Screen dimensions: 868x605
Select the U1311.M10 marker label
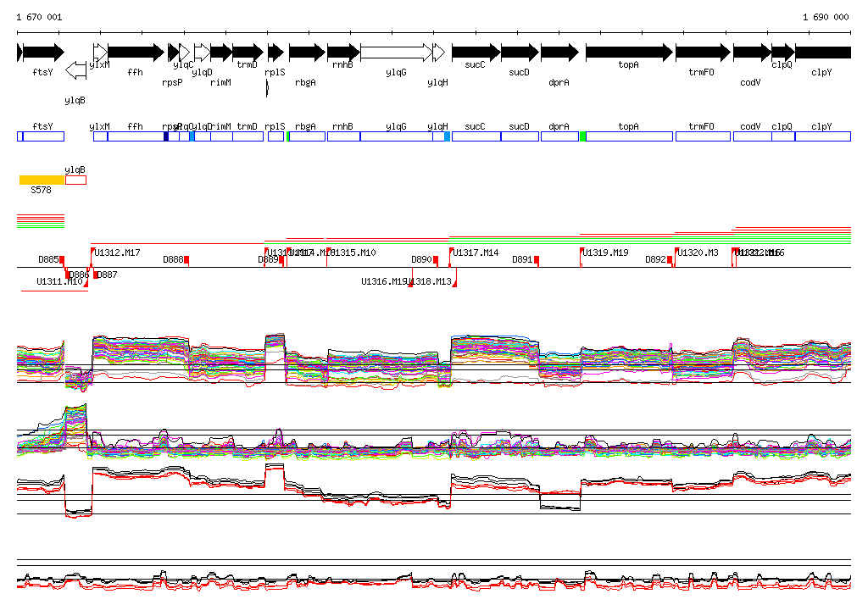pos(59,282)
